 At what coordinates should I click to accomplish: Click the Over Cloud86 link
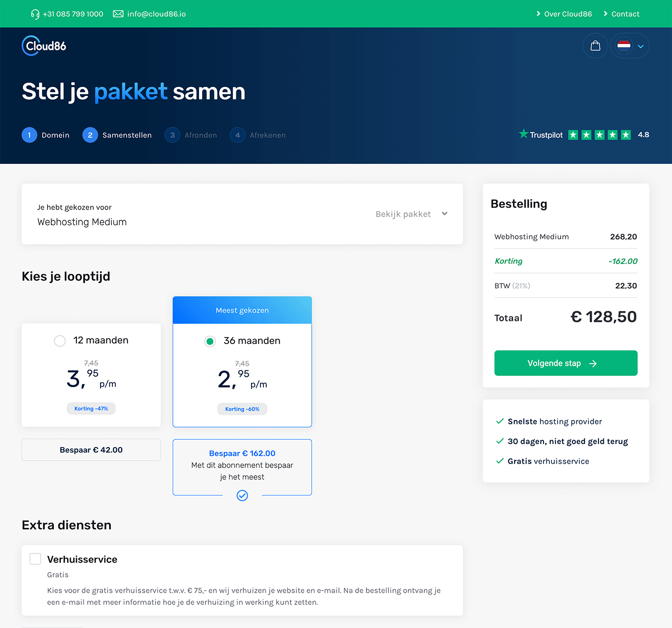[x=568, y=14]
